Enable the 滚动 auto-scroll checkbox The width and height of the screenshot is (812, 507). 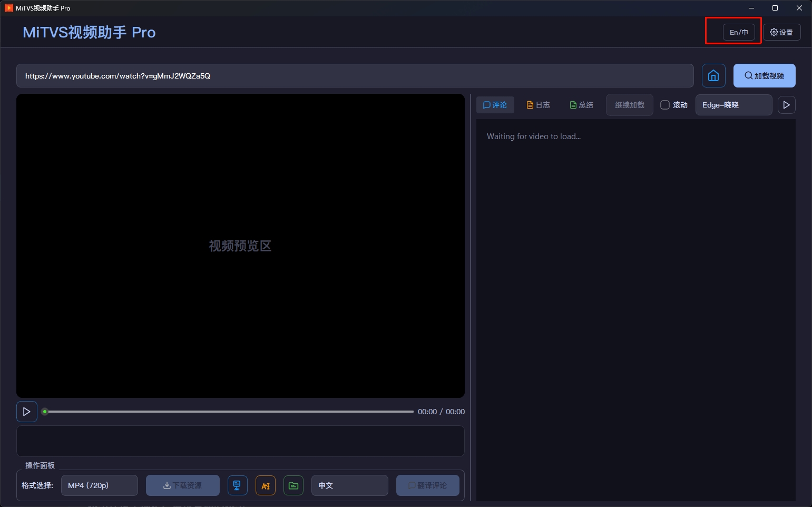click(x=665, y=105)
